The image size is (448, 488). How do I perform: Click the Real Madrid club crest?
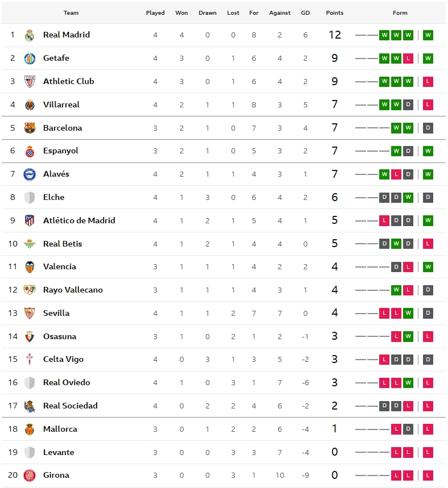[30, 35]
